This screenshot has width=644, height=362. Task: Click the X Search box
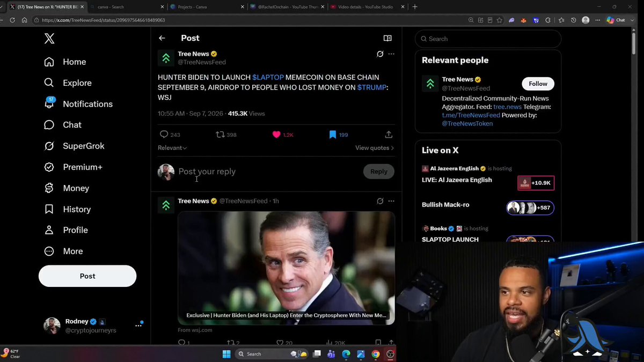click(488, 39)
